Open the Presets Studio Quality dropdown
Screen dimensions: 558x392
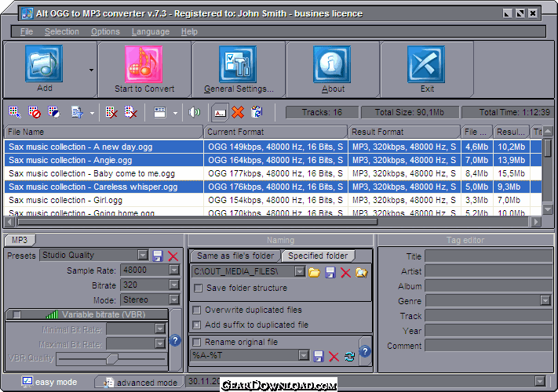[143, 255]
